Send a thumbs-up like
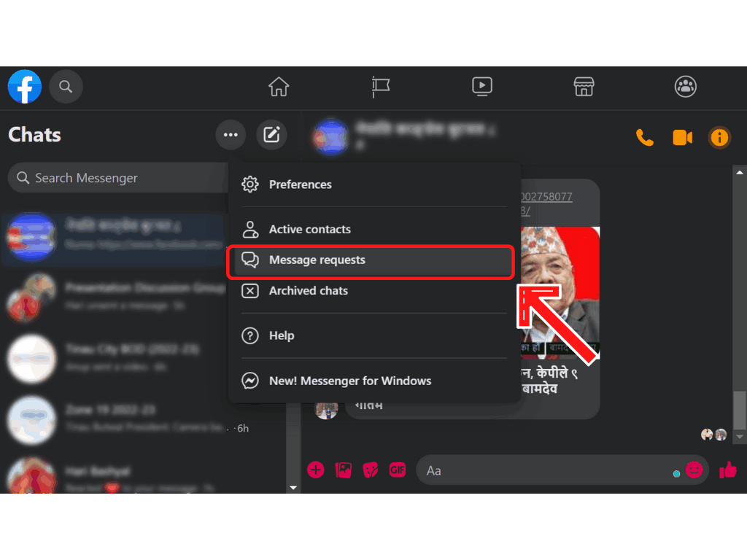The image size is (747, 560). tap(727, 470)
